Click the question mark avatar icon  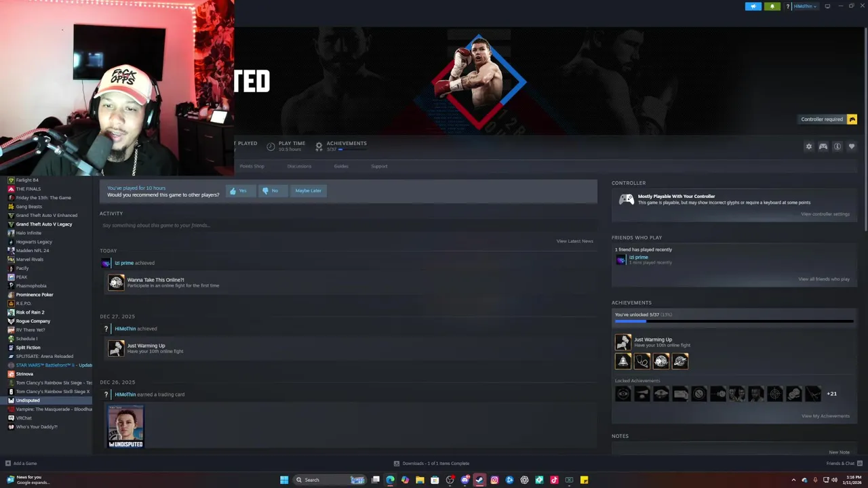point(788,6)
